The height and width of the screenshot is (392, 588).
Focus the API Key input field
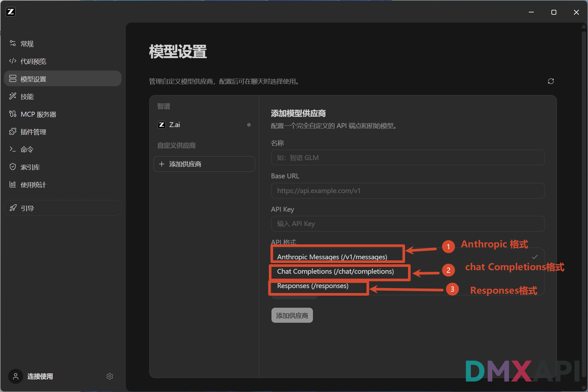408,224
